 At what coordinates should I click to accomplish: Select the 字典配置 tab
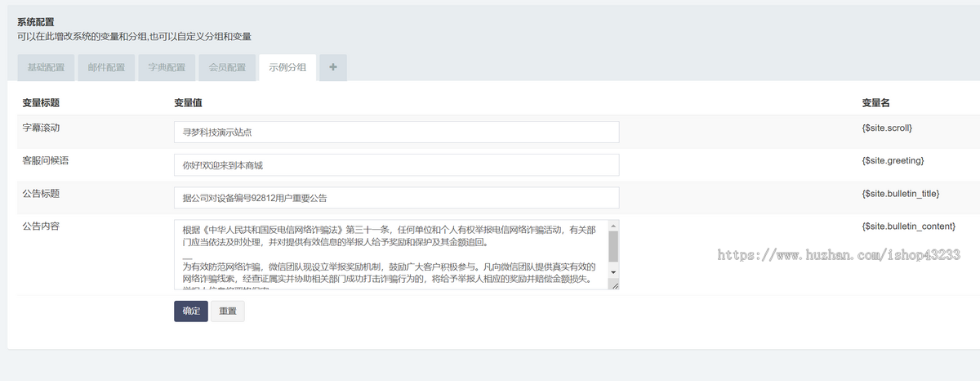167,68
